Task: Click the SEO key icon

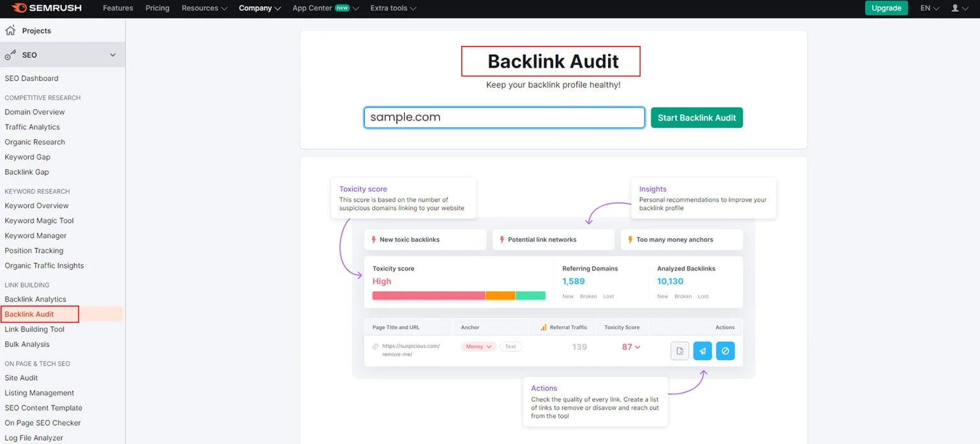Action: [10, 55]
